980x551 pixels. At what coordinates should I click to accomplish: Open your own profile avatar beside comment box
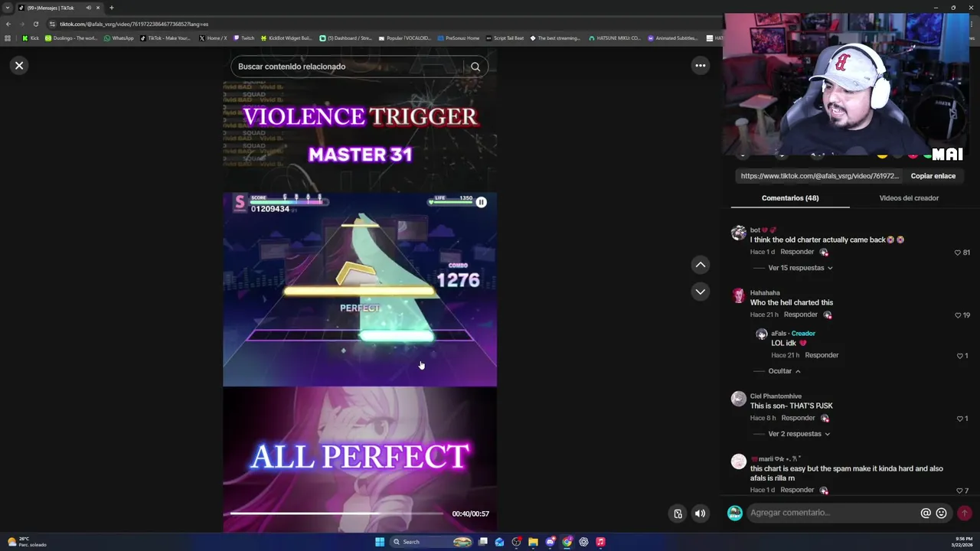[x=734, y=513]
